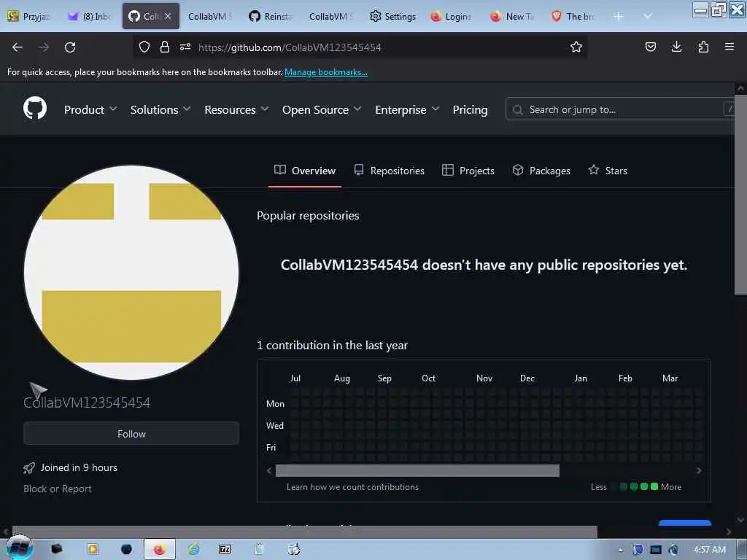Follow the user CollabVM123545454
The image size is (747, 560).
point(131,433)
